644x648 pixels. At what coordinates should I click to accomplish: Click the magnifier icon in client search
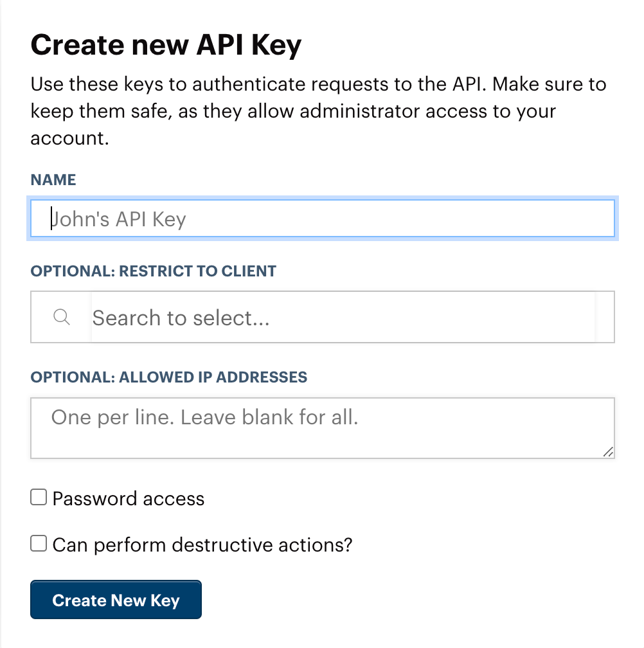(x=62, y=317)
